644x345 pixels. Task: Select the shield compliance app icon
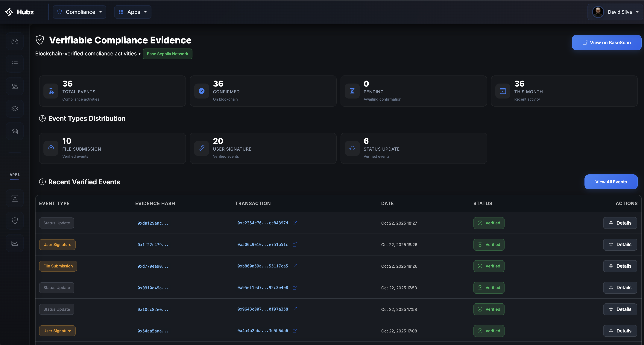(14, 220)
